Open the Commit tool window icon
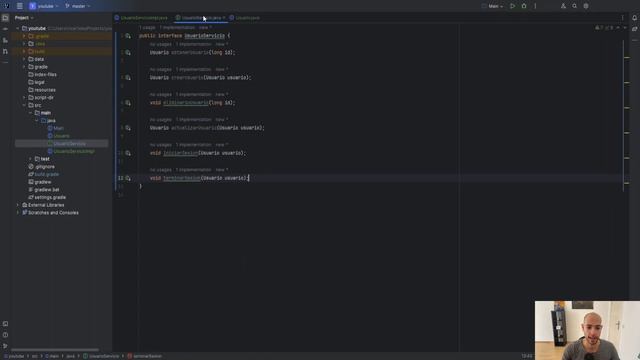This screenshot has height=360, width=640. click(x=5, y=29)
